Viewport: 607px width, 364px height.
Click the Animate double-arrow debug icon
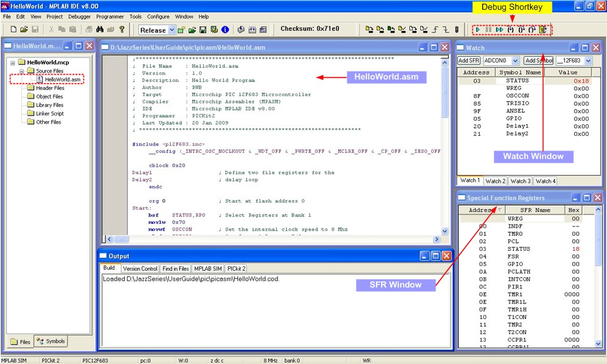[x=499, y=29]
